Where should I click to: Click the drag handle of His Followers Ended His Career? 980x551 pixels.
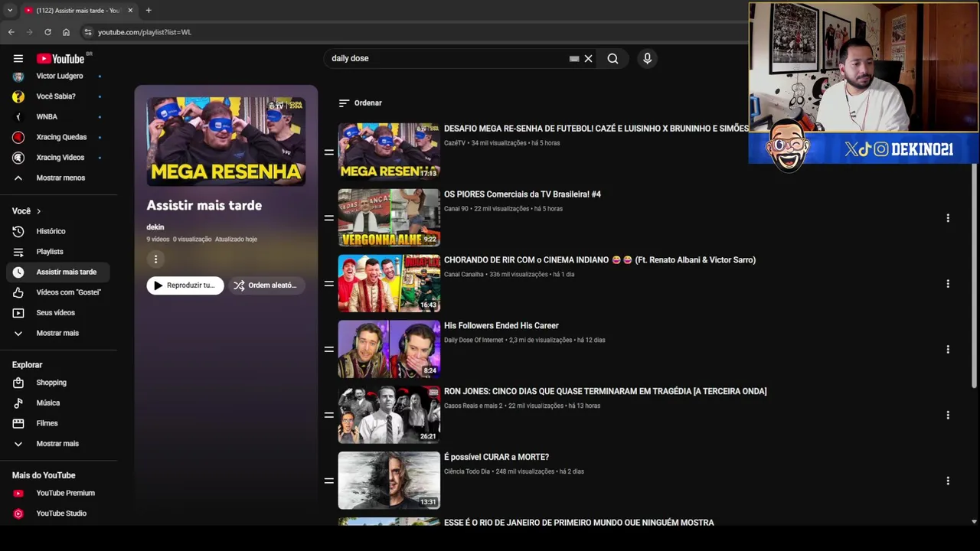[x=328, y=350]
